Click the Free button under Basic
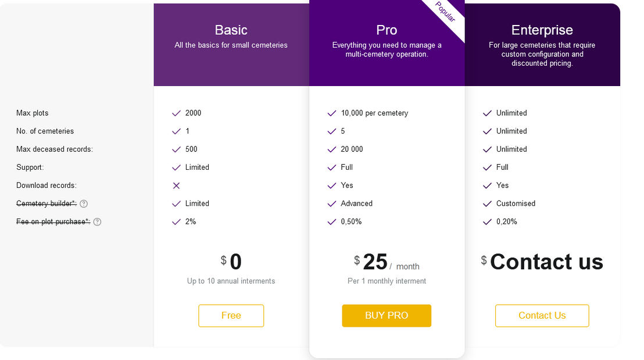This screenshot has width=644, height=360. click(x=231, y=316)
